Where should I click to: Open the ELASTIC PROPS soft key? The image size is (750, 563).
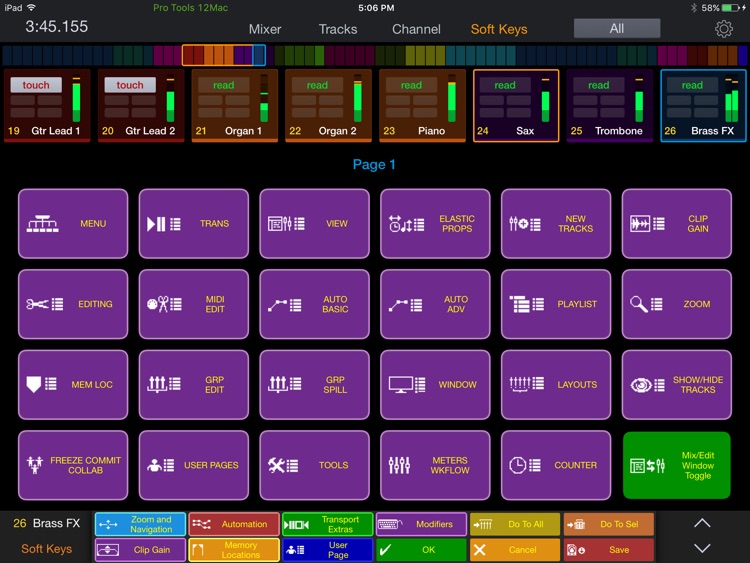point(435,223)
